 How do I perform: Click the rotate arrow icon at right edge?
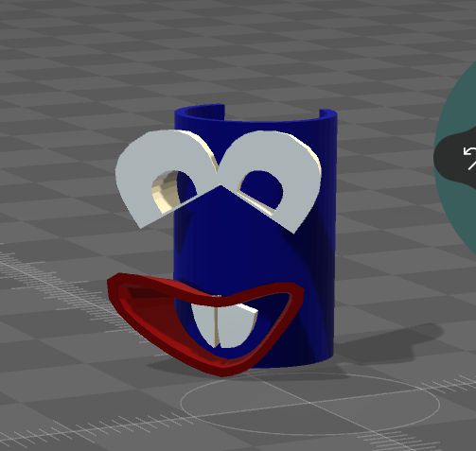tap(470, 158)
